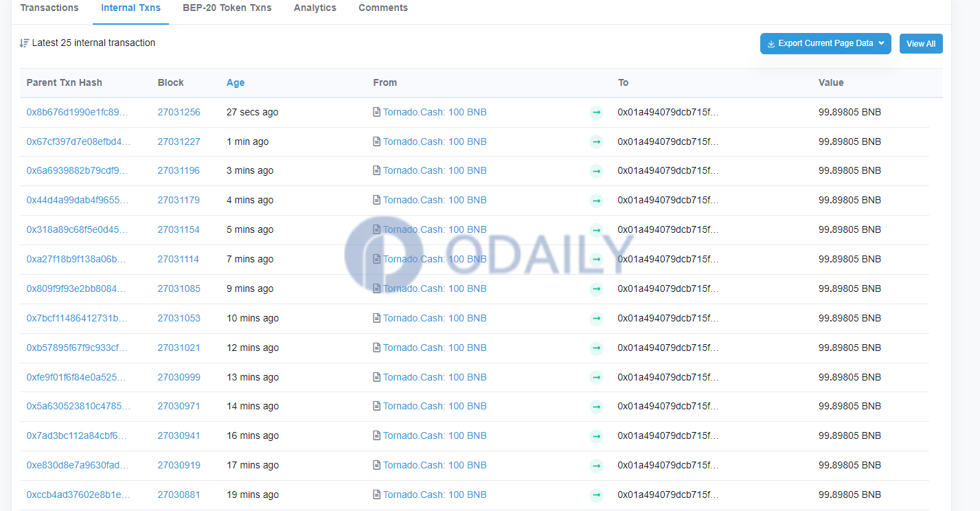Open block 27030881

click(179, 495)
